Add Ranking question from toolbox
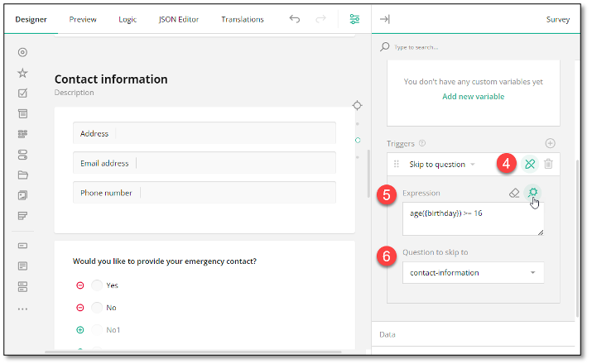 click(22, 216)
